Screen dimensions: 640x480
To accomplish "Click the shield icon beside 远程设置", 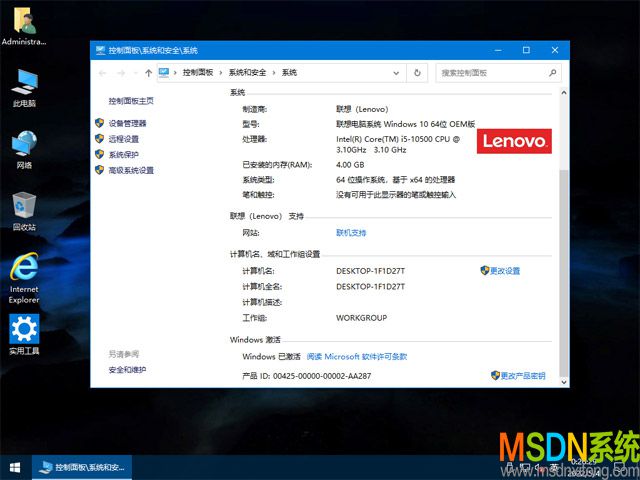I will (99, 138).
